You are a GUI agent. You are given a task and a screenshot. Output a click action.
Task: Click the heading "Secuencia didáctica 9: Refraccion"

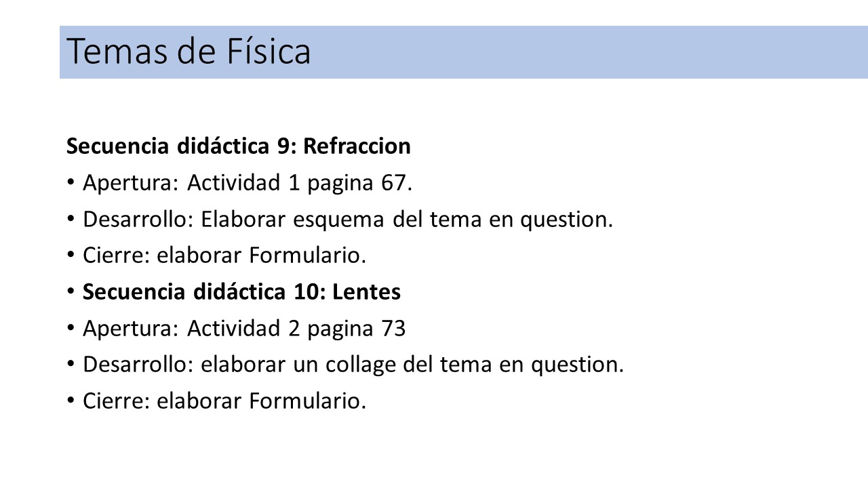239,146
